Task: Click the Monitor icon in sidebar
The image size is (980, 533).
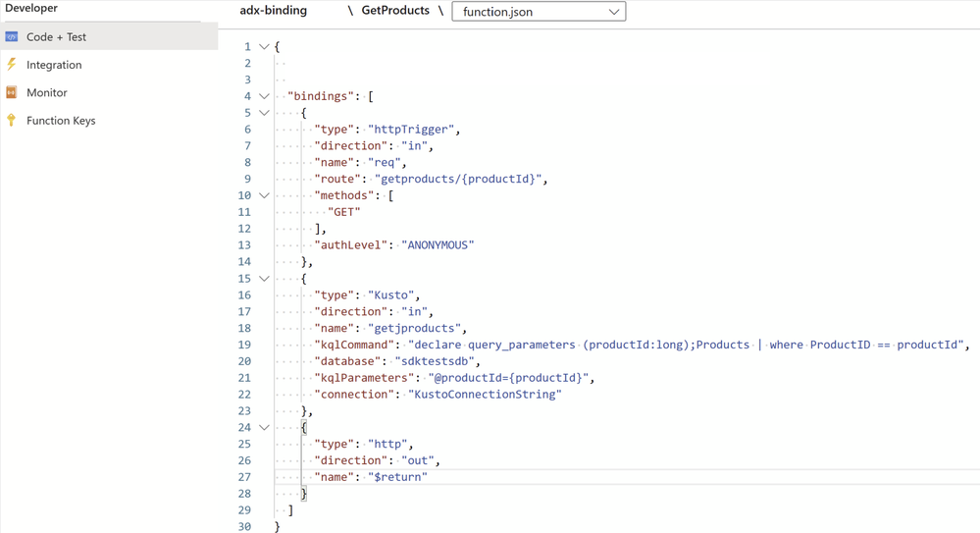Action: click(11, 92)
